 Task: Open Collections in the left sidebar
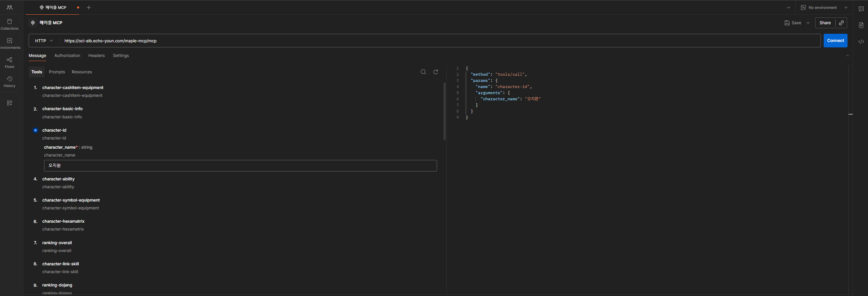click(x=10, y=24)
